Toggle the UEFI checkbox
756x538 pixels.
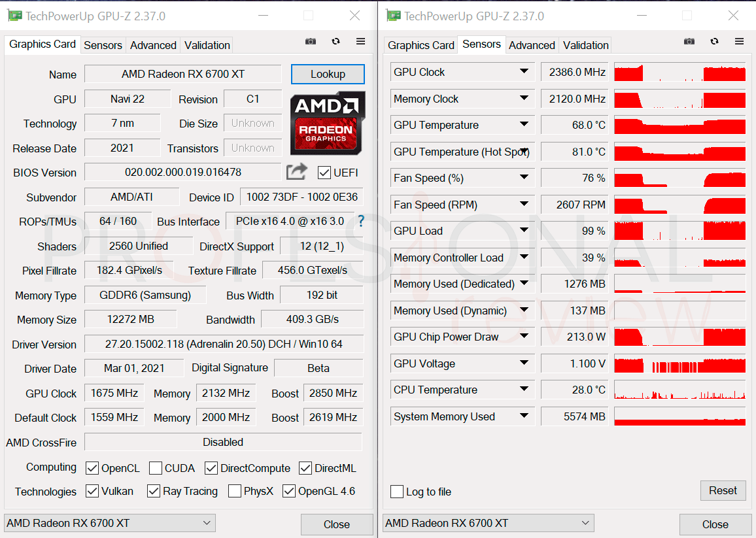tap(324, 173)
